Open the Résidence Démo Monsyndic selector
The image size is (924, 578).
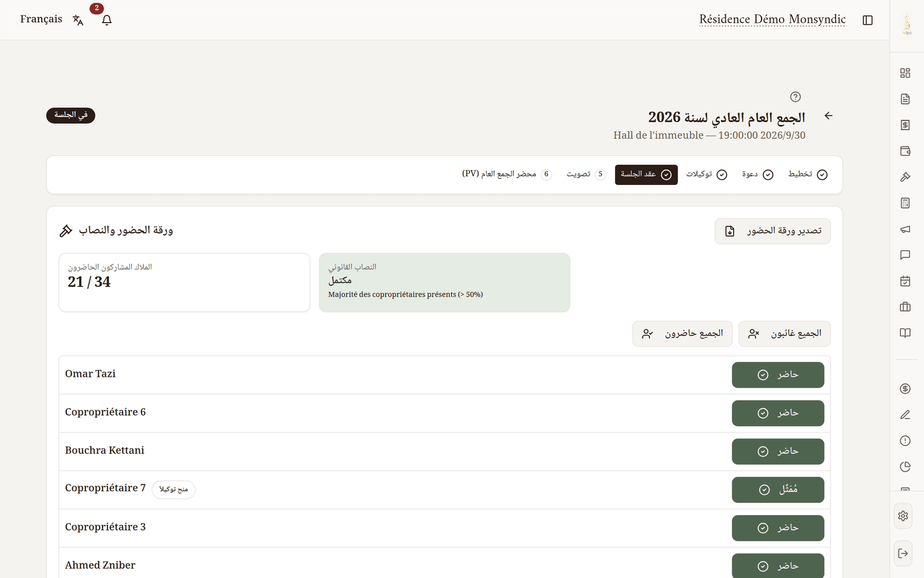point(772,19)
